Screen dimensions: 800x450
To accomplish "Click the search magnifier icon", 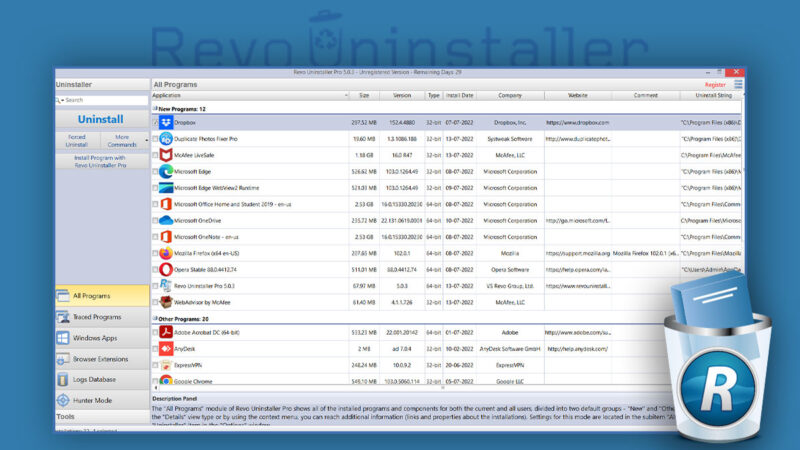I will 58,100.
